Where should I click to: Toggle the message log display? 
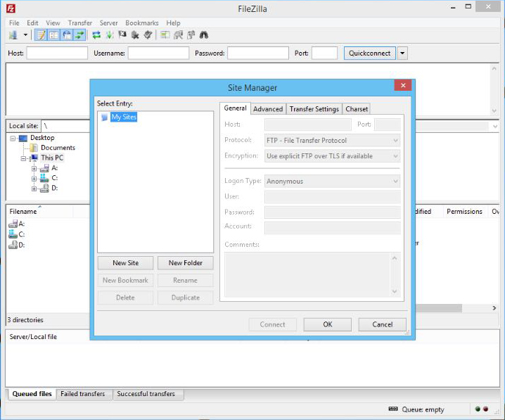tap(41, 34)
